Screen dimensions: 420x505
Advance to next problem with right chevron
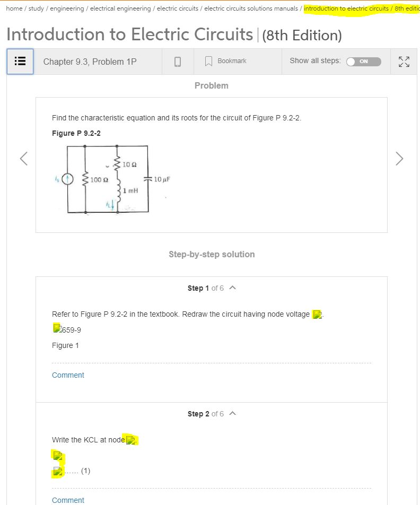click(399, 158)
